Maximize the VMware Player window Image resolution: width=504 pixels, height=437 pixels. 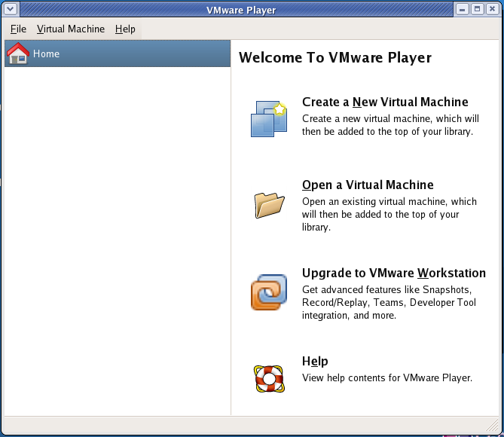click(478, 9)
